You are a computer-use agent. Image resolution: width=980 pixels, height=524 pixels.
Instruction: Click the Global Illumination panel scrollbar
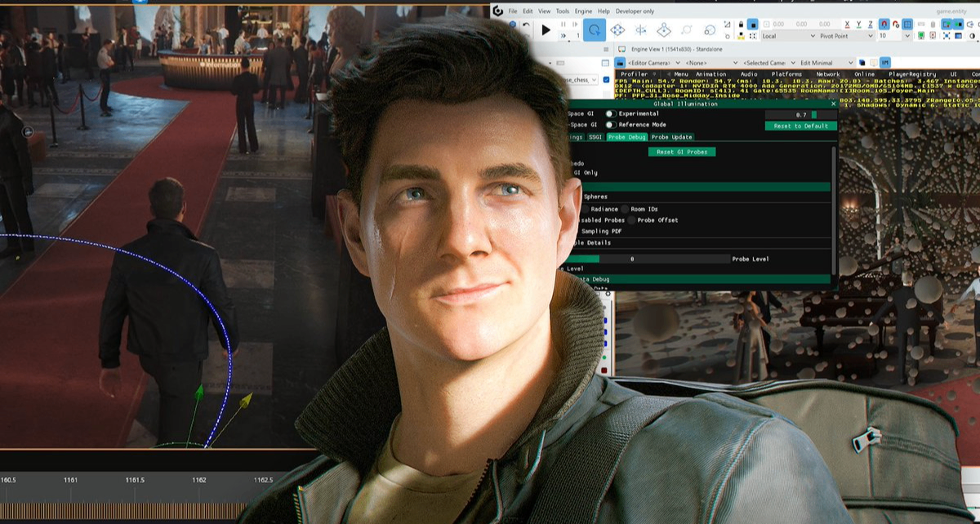[834, 211]
